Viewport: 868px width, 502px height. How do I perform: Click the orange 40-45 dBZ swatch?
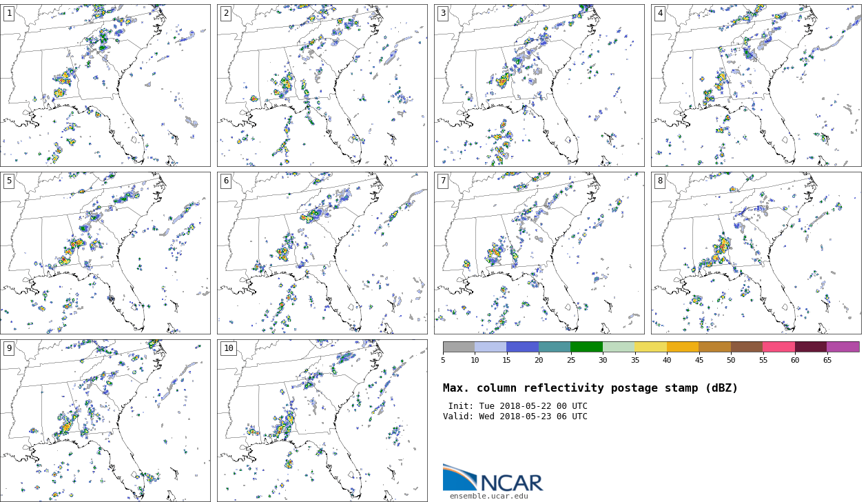(683, 347)
